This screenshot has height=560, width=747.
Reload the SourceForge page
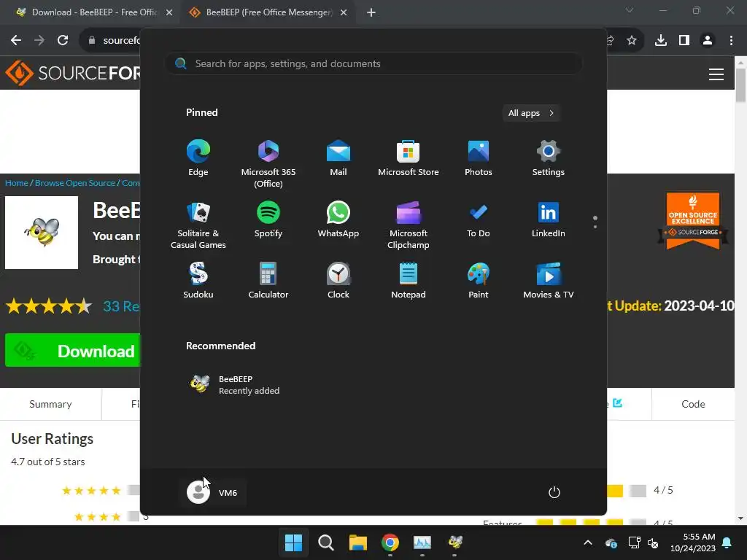coord(63,40)
